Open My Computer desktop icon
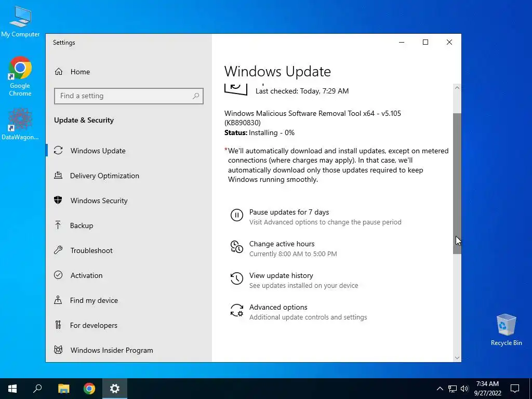The image size is (532, 399). coord(20,21)
